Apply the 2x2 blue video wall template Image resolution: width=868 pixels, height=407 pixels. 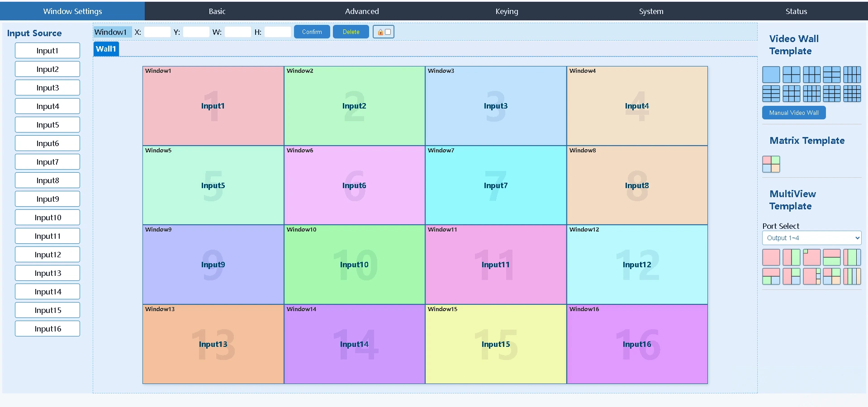(792, 75)
